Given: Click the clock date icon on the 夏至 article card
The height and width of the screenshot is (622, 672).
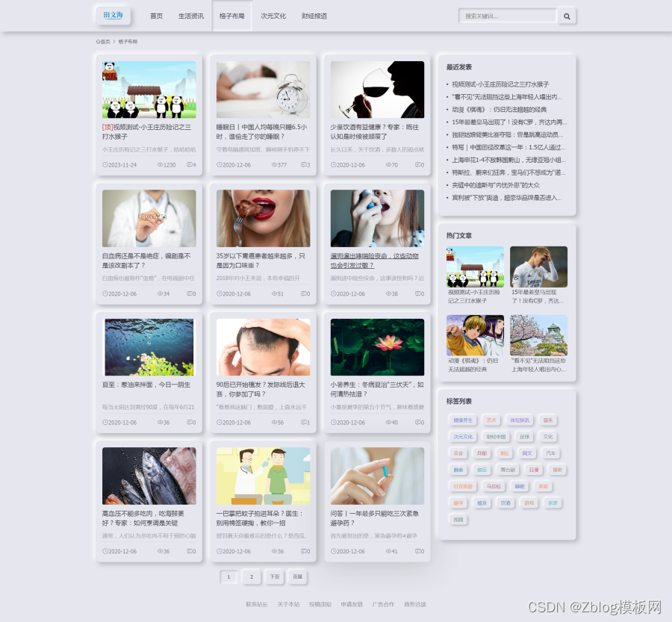Looking at the screenshot, I should click(105, 422).
